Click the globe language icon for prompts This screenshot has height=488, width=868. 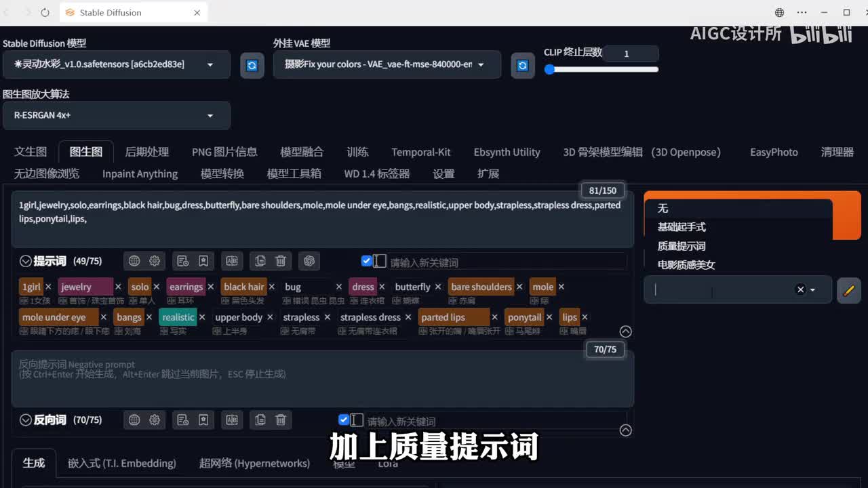tap(134, 261)
